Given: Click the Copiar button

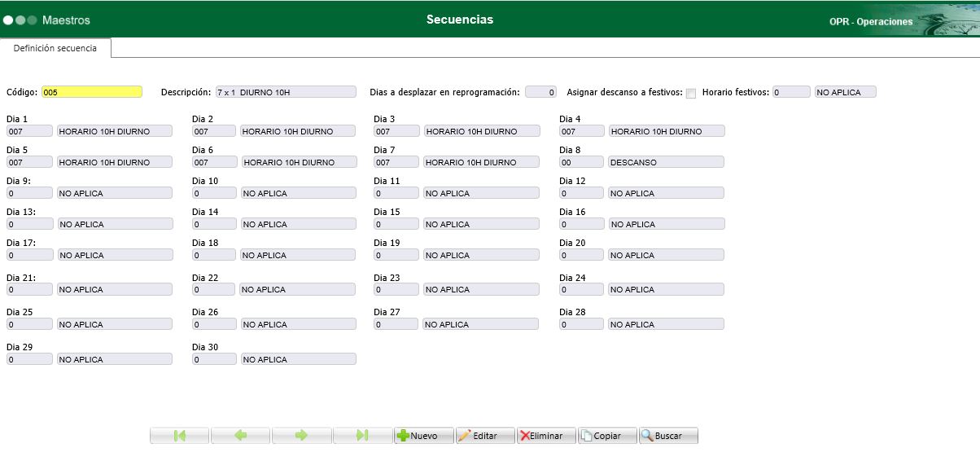Looking at the screenshot, I should coord(607,436).
